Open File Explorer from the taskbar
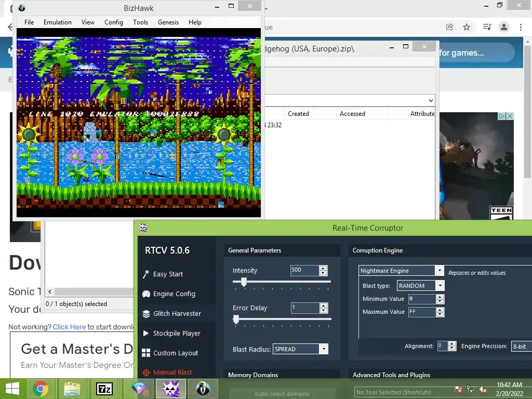532x399 pixels. point(72,389)
